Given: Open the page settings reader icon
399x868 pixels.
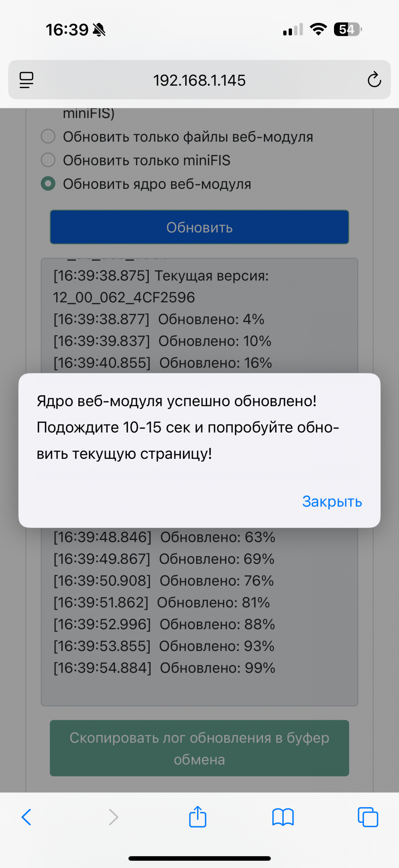Looking at the screenshot, I should [26, 80].
